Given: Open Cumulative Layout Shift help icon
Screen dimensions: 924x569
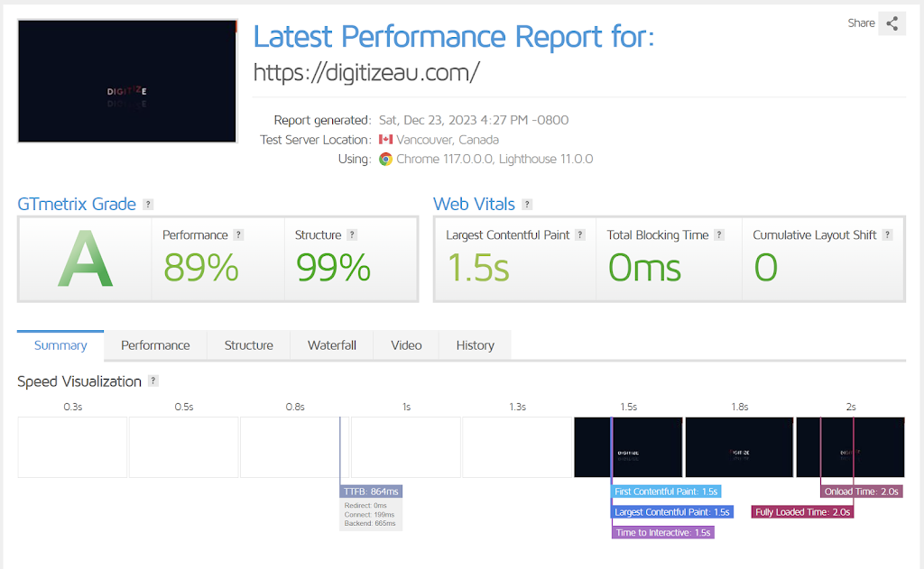Looking at the screenshot, I should click(888, 234).
